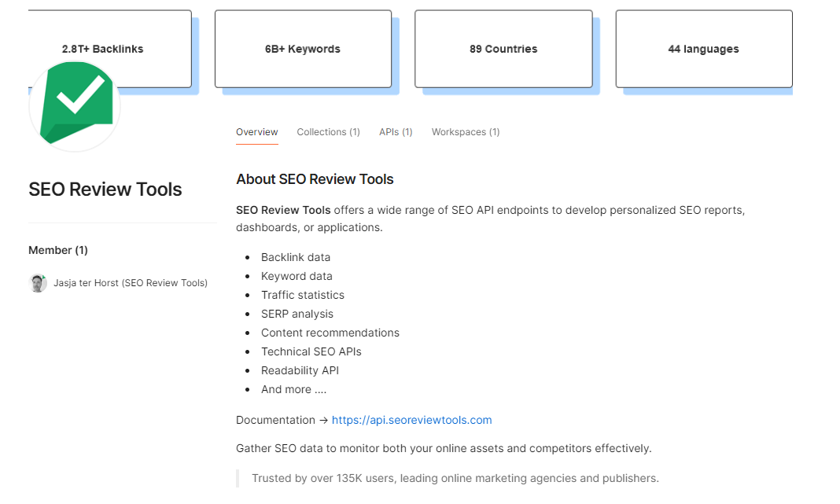Click the SERP analysis bullet entry
The width and height of the screenshot is (840, 504).
pos(297,314)
